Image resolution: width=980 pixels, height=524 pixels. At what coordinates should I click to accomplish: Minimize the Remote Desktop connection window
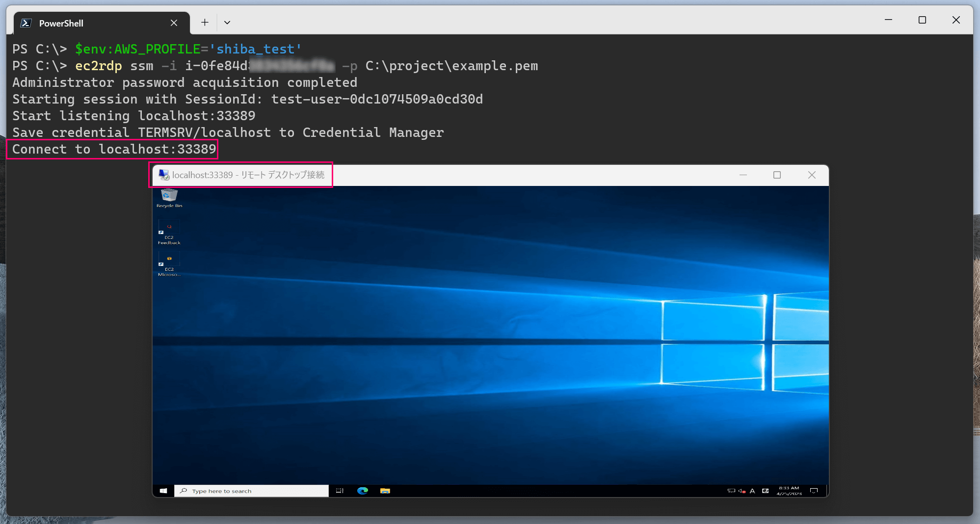[x=743, y=175]
